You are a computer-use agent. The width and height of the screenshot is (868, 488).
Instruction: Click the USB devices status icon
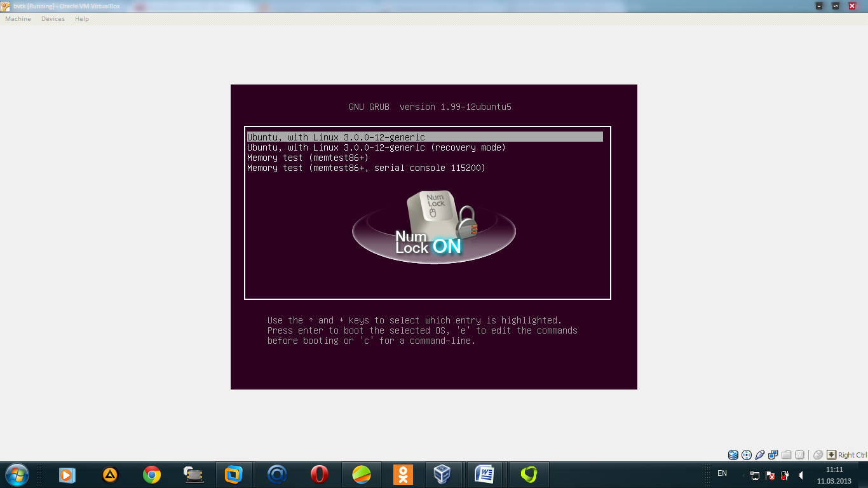coord(760,455)
